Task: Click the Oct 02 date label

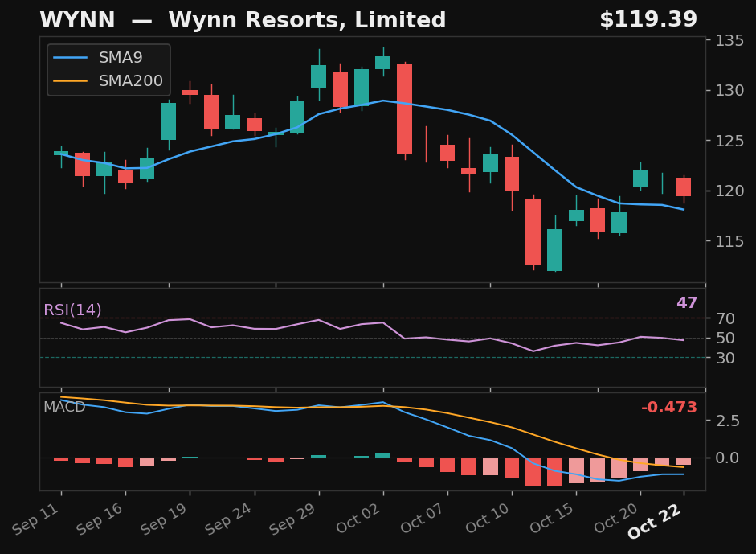Action: (x=358, y=518)
